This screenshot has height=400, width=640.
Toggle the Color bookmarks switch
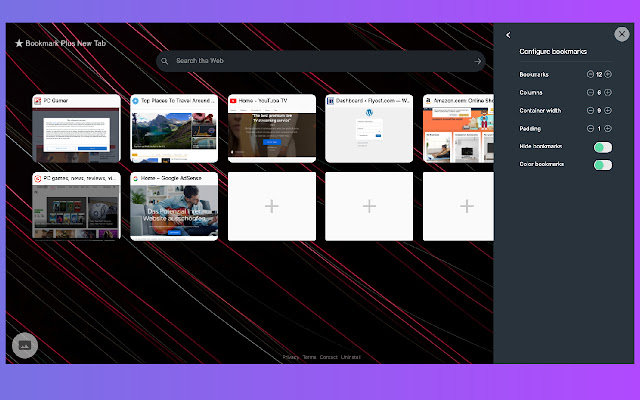pyautogui.click(x=601, y=164)
